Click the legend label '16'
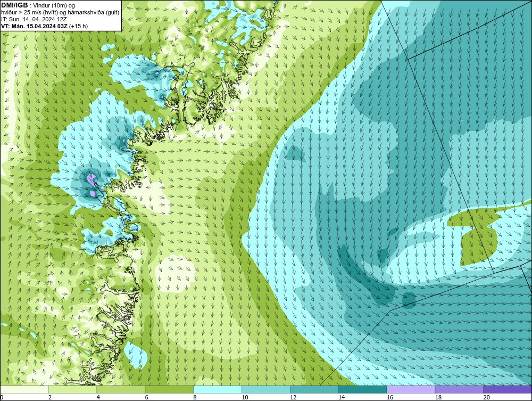 tap(389, 397)
